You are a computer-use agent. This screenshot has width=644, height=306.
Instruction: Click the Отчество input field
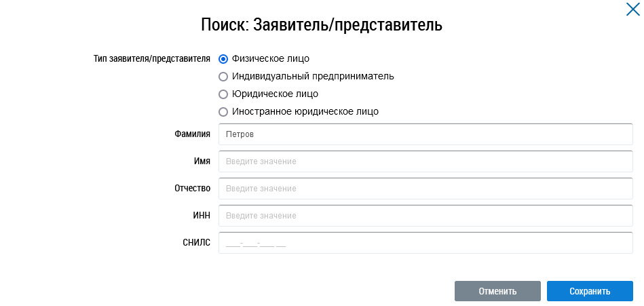(425, 189)
